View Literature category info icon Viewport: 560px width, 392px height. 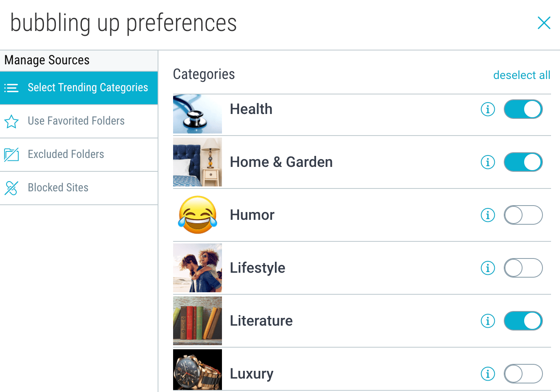(x=488, y=321)
